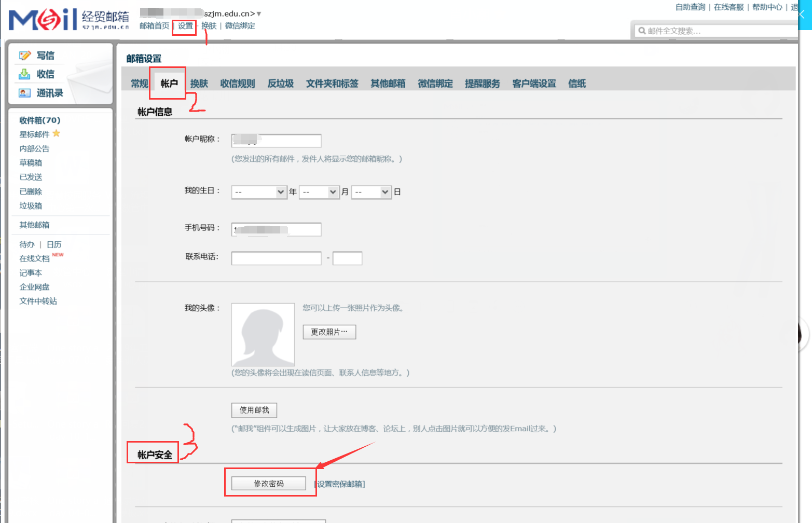Viewport: 812px width, 523px height.
Task: Open 帮助中心 at the top right
Action: [766, 7]
